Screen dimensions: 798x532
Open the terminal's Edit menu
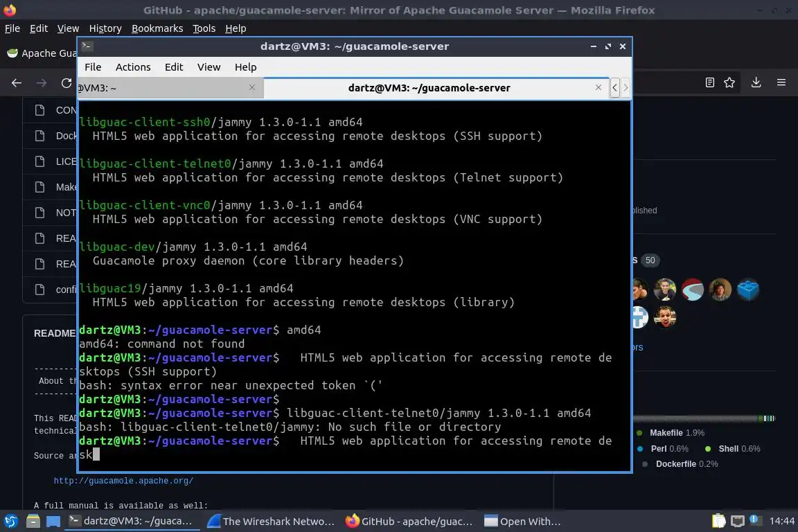[x=174, y=67]
